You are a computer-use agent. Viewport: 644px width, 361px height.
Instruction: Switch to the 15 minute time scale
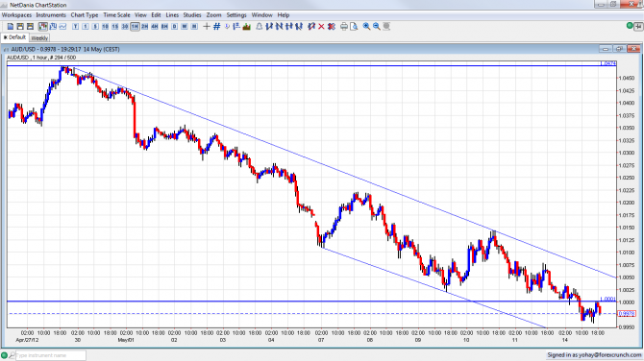coord(115,26)
